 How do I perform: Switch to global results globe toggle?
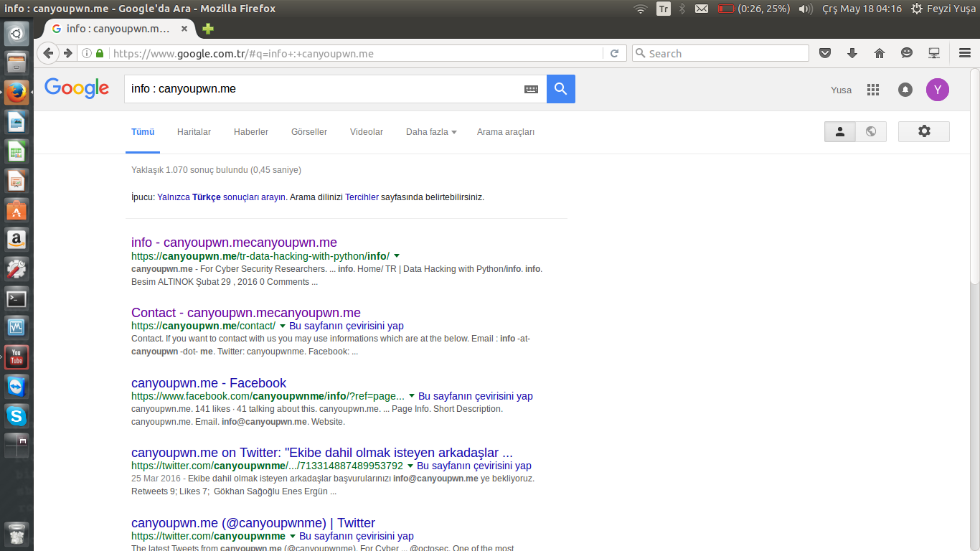click(871, 131)
